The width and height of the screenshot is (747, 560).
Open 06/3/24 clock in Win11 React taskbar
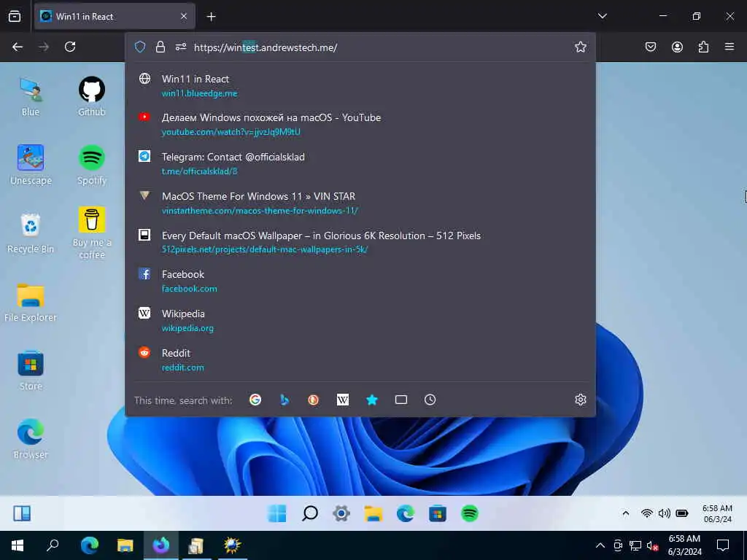[x=718, y=514]
